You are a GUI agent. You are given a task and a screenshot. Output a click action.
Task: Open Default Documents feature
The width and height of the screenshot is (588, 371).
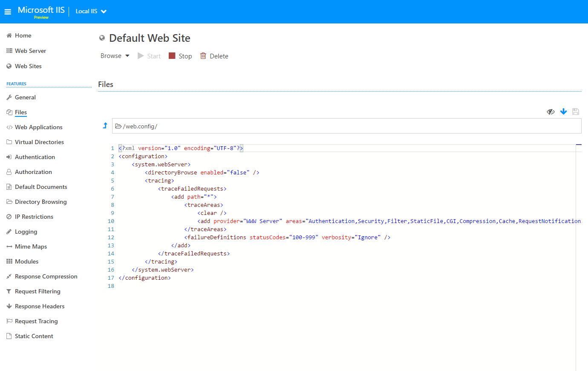(x=41, y=187)
